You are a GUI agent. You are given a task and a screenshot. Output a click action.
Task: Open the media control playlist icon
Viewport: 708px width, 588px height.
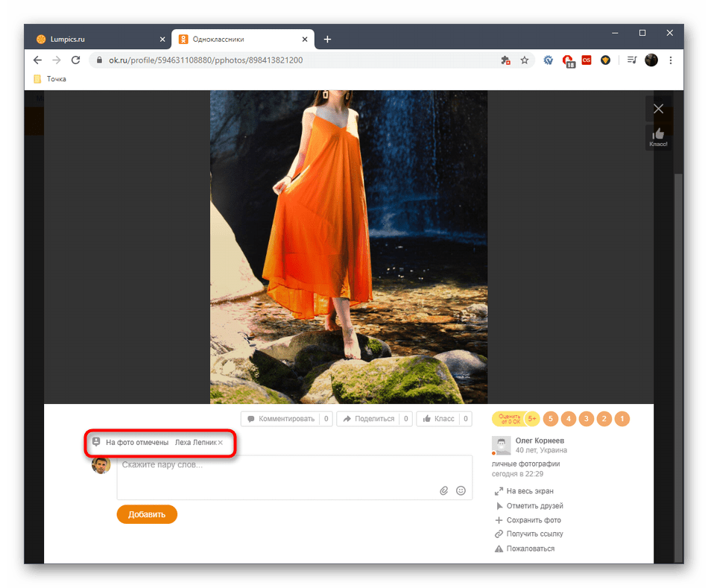(632, 60)
